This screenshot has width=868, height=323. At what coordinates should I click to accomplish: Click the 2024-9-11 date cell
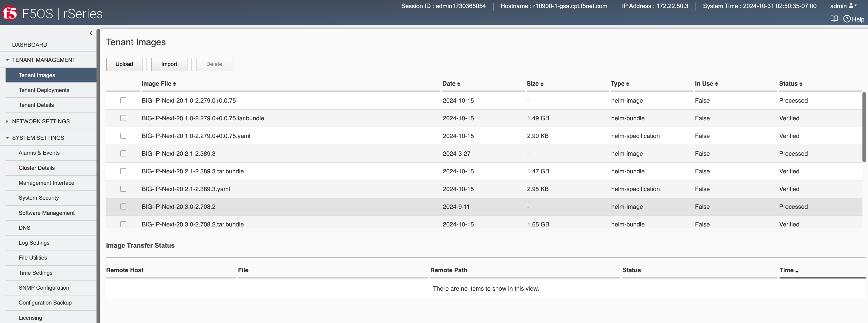tap(456, 207)
